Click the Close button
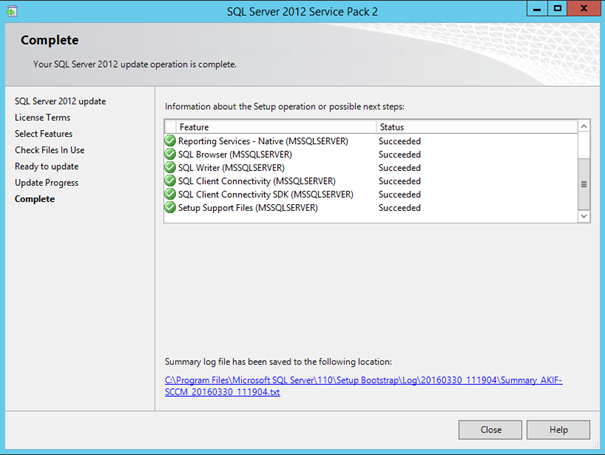 click(x=490, y=430)
